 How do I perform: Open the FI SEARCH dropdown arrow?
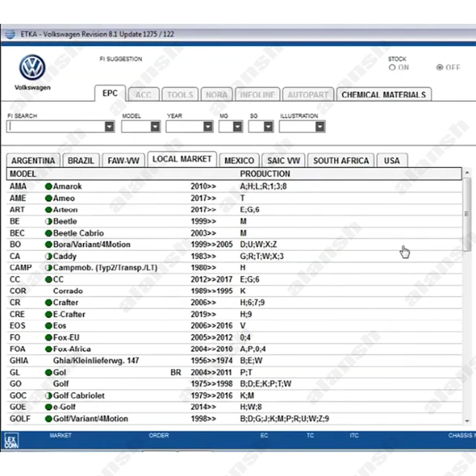point(109,126)
